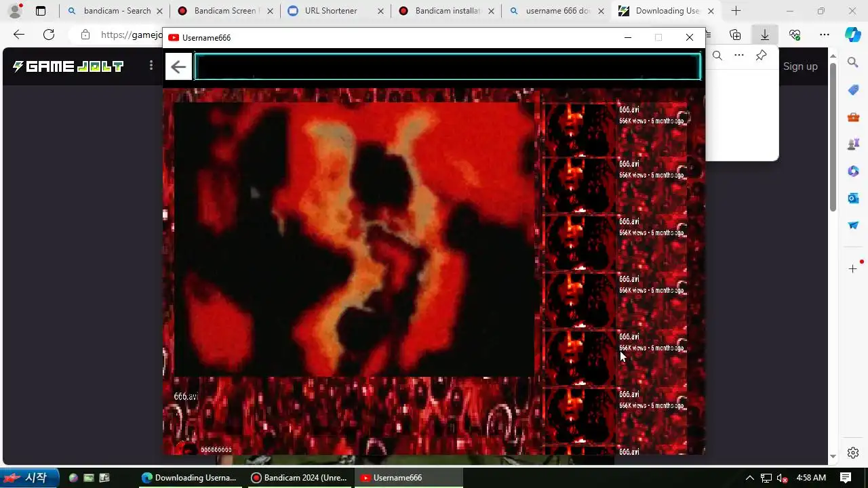
Task: Pin the Downloads panel
Action: [x=762, y=56]
